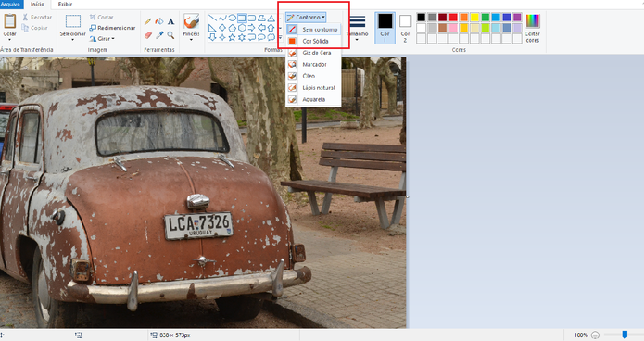Choose Lápis natural outline option
This screenshot has width=644, height=341.
(x=313, y=88)
